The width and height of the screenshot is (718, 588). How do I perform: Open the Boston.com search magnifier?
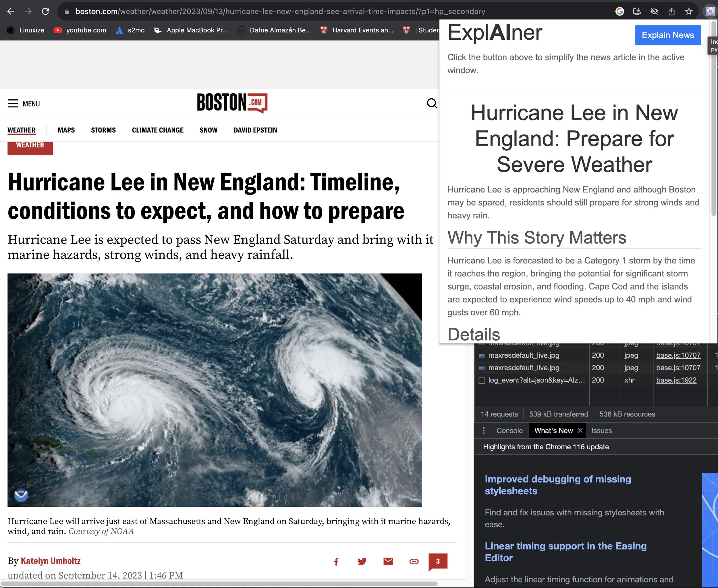point(432,103)
